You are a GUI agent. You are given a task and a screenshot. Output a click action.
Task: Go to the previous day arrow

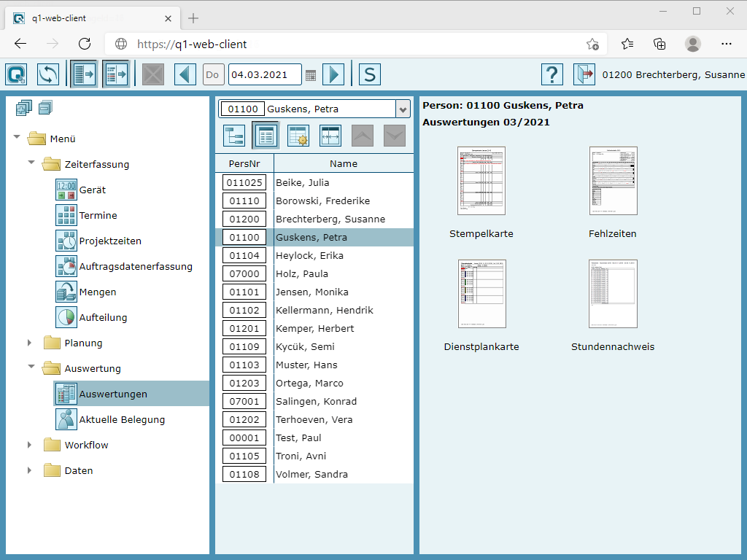coord(185,74)
